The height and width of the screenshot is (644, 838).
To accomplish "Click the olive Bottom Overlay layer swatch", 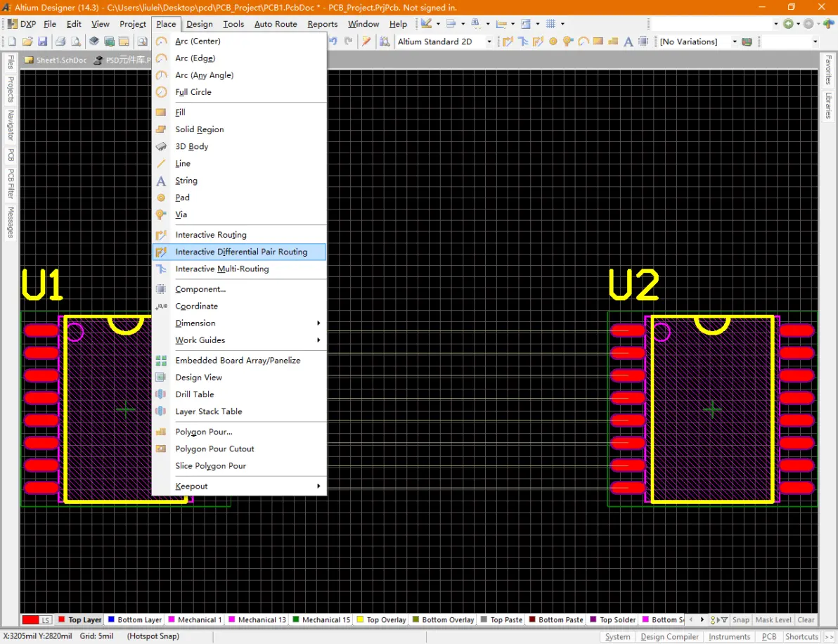I will (415, 620).
